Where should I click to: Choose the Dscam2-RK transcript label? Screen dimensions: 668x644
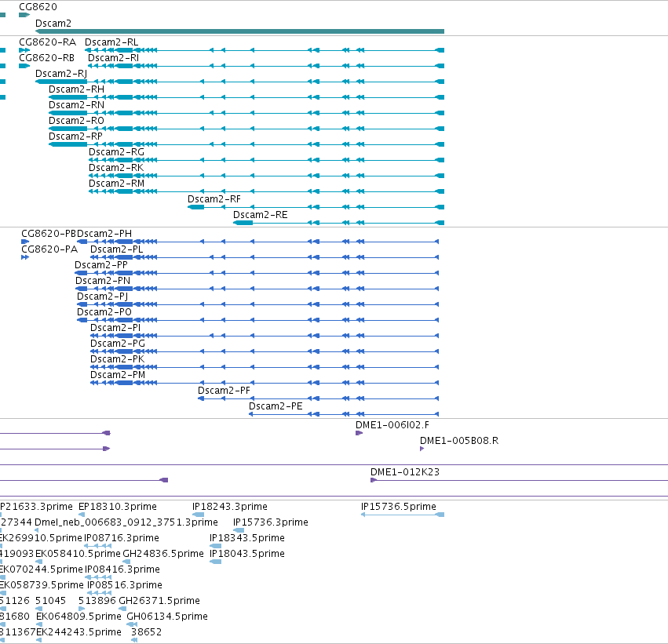click(x=116, y=168)
